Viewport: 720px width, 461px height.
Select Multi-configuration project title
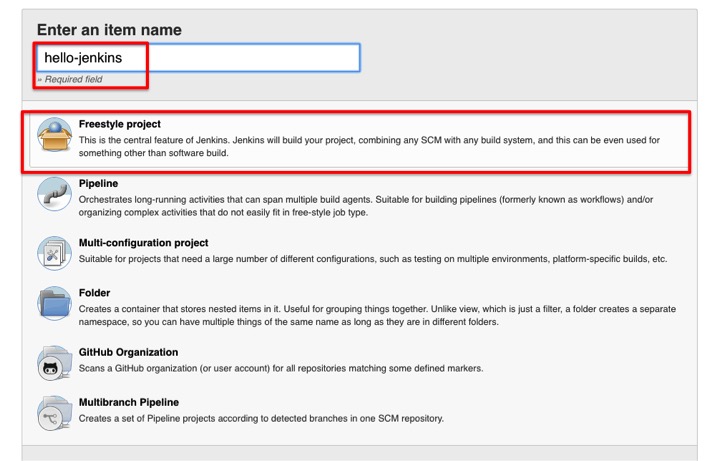point(143,242)
